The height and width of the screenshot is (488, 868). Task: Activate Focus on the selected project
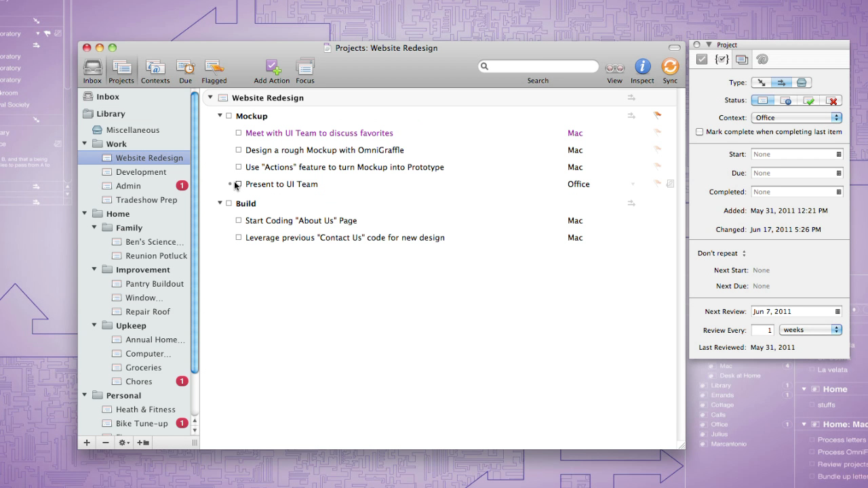point(305,70)
